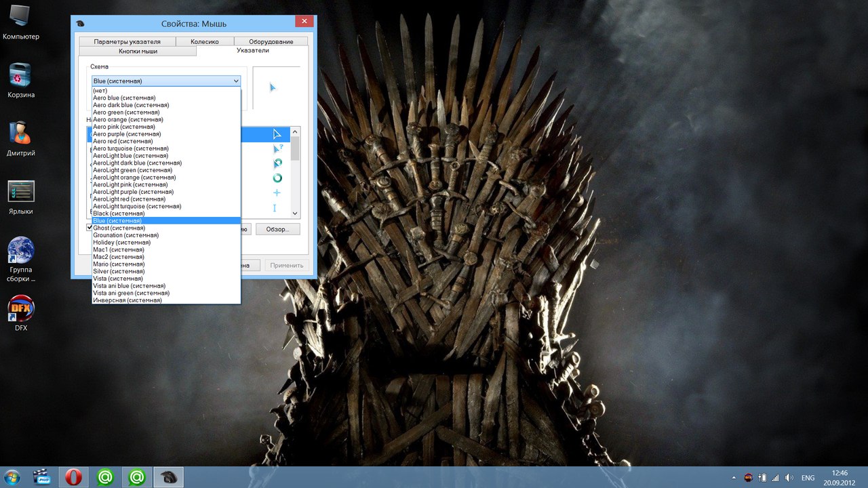Open the second Mail.ru Agent taskbar icon
Image resolution: width=868 pixels, height=488 pixels.
[137, 477]
